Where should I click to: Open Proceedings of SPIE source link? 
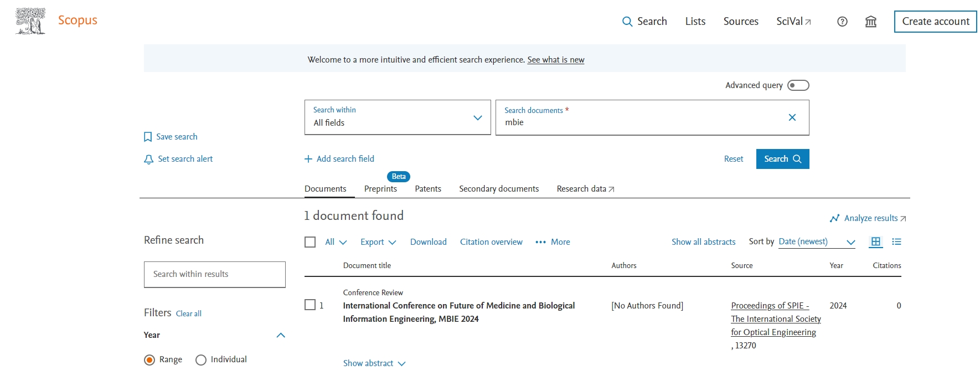776,319
